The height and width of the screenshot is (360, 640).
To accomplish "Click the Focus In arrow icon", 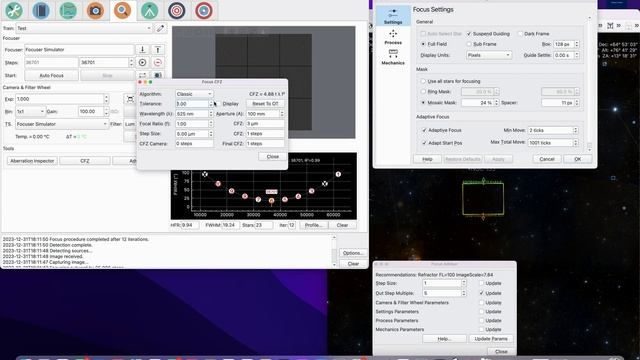I will click(142, 50).
